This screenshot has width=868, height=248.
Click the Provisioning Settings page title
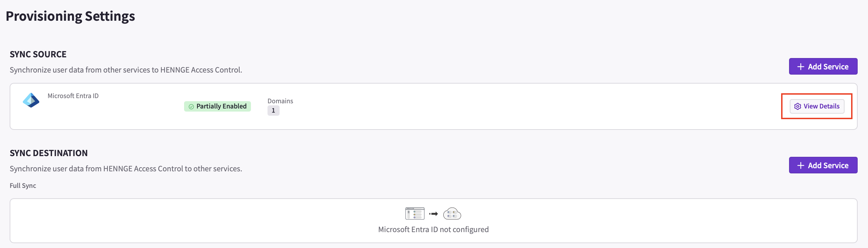click(x=70, y=16)
